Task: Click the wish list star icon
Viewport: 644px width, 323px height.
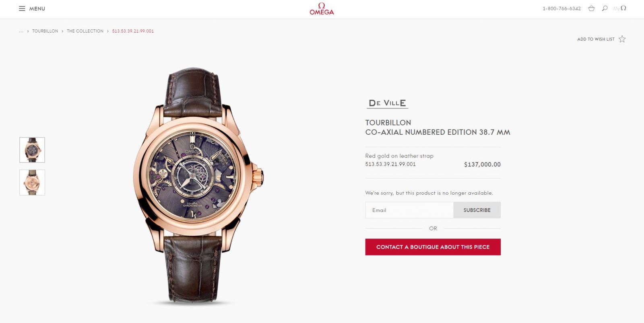Action: click(x=622, y=39)
